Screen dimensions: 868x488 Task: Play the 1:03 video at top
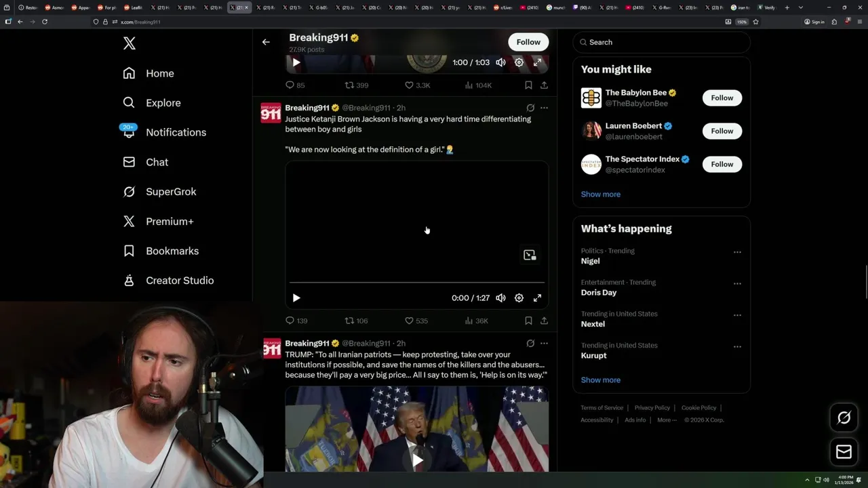296,62
